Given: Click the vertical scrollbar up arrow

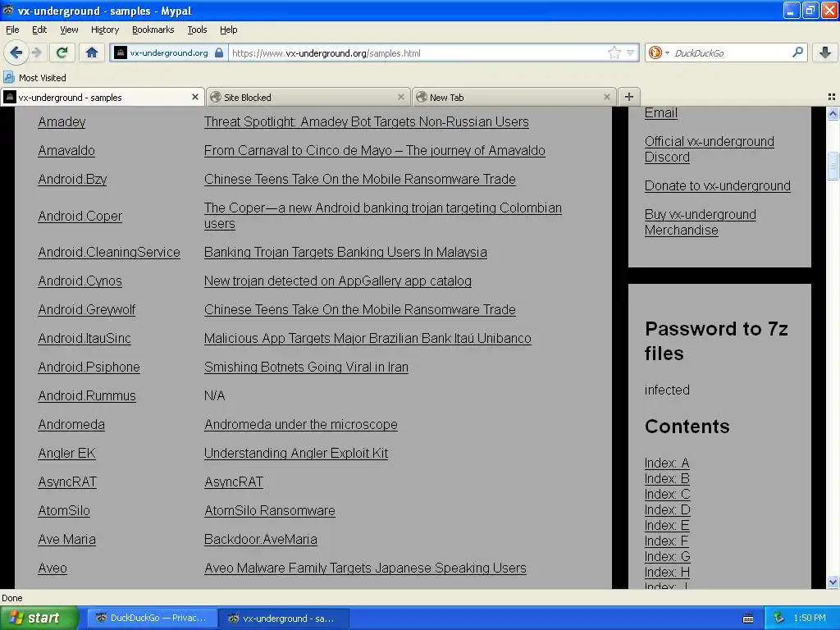Looking at the screenshot, I should [833, 113].
